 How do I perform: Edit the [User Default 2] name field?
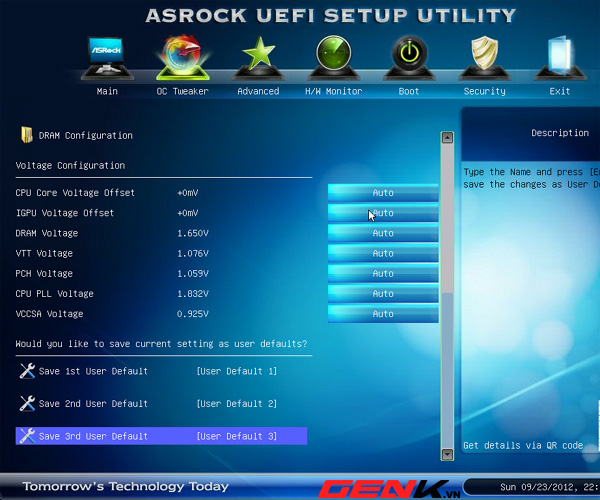(236, 404)
